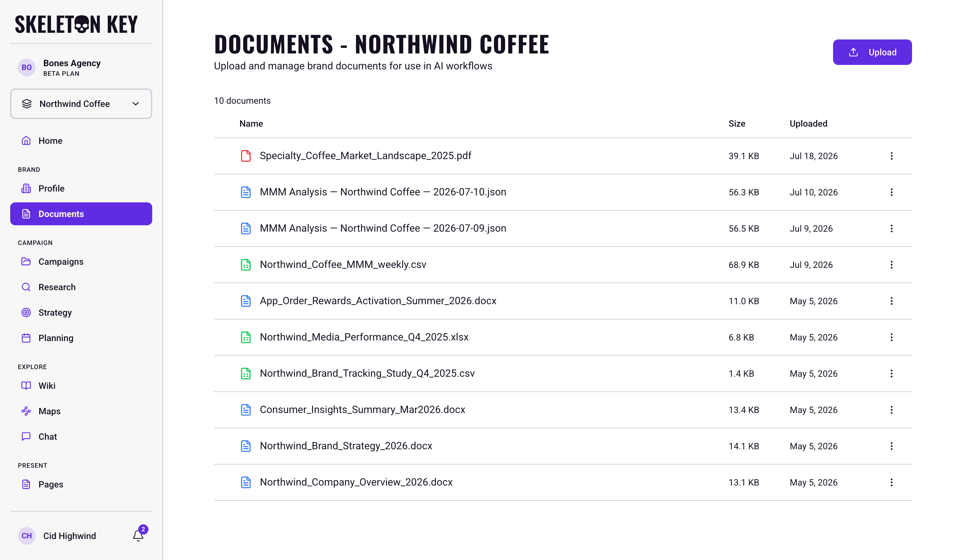
Task: Click the Skeleton Key logo
Action: (76, 24)
